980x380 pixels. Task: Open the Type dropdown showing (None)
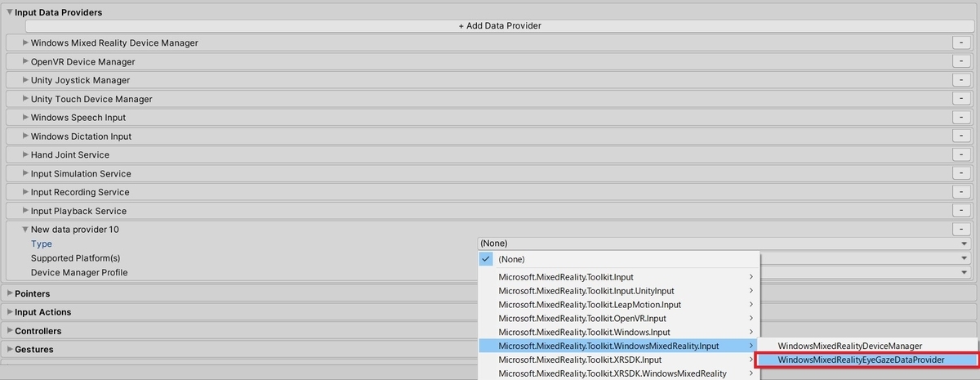(724, 244)
